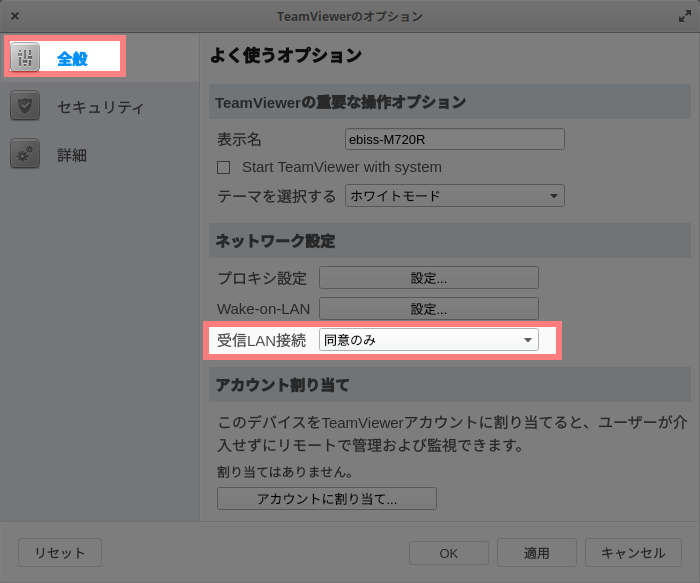Screen dimensions: 700x583
Task: Click the expand window icon in title bar
Action: pyautogui.click(x=684, y=17)
